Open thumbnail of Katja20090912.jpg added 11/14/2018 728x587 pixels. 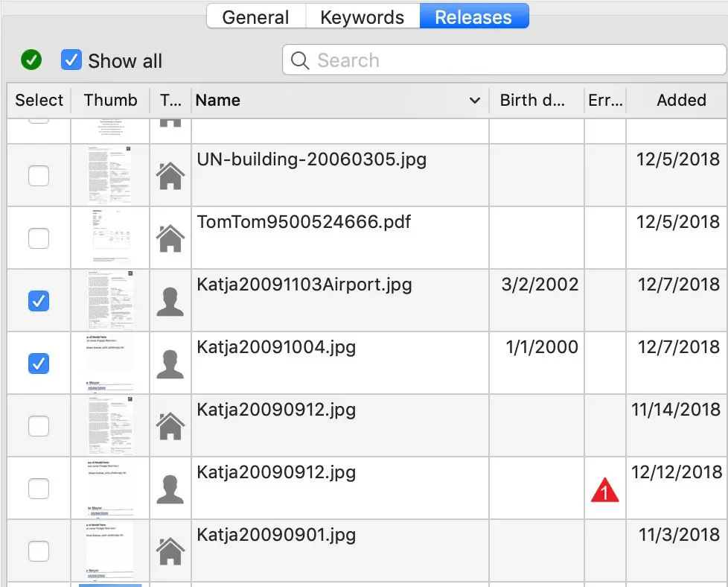[x=110, y=426]
